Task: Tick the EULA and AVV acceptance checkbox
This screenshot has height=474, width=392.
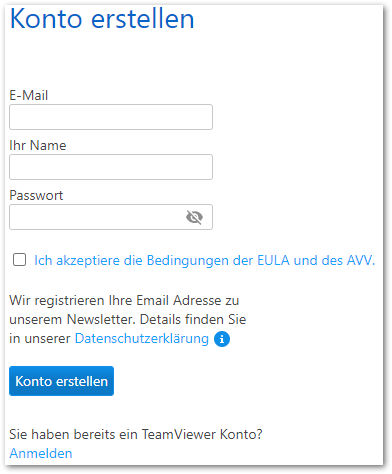Action: (x=19, y=259)
